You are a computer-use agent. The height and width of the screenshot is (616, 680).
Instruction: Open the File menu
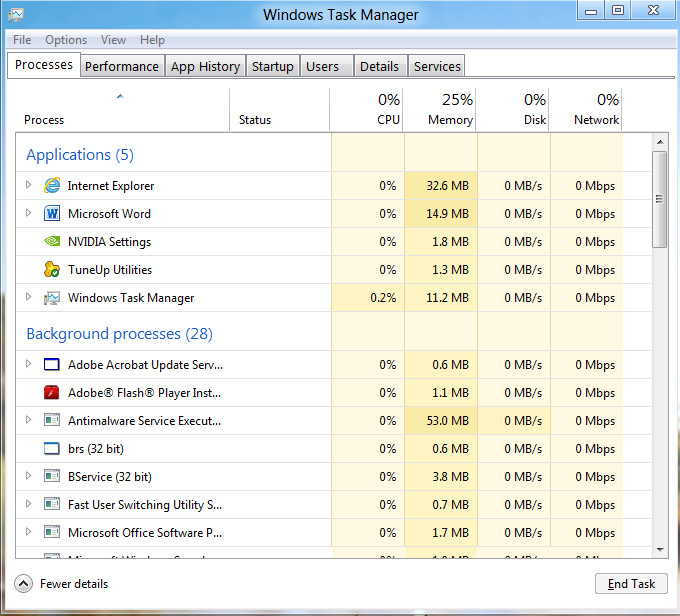click(22, 40)
